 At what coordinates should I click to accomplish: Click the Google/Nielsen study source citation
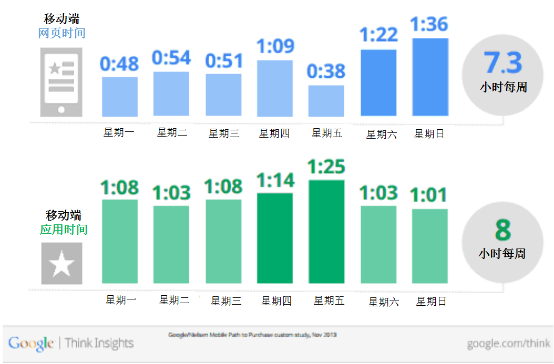(252, 335)
